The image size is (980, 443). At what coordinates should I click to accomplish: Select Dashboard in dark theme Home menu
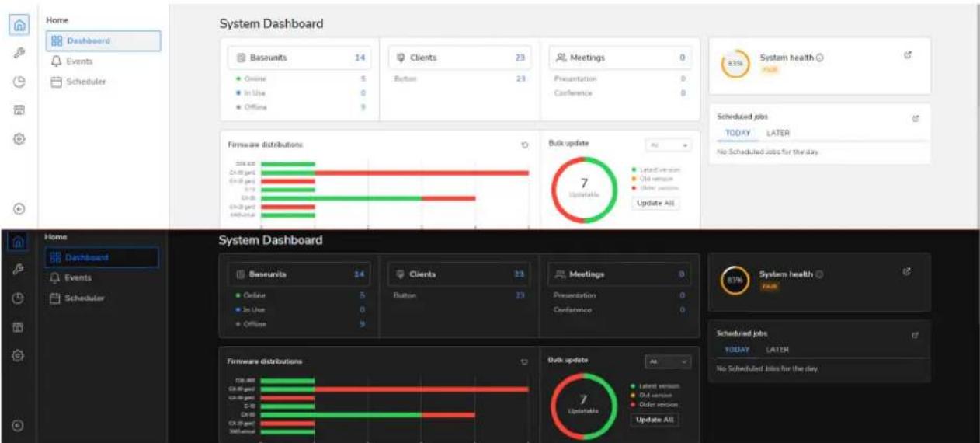102,257
